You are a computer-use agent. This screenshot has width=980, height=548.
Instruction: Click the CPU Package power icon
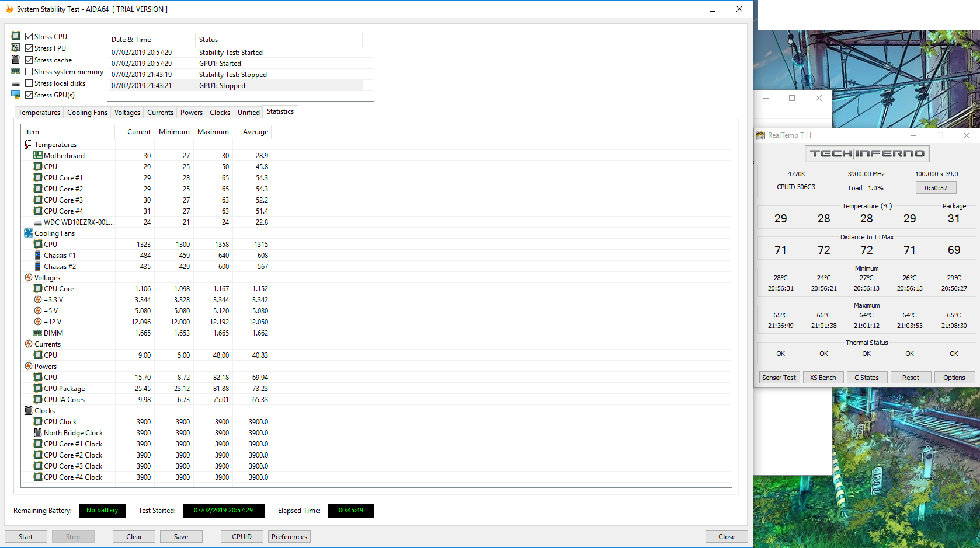38,388
